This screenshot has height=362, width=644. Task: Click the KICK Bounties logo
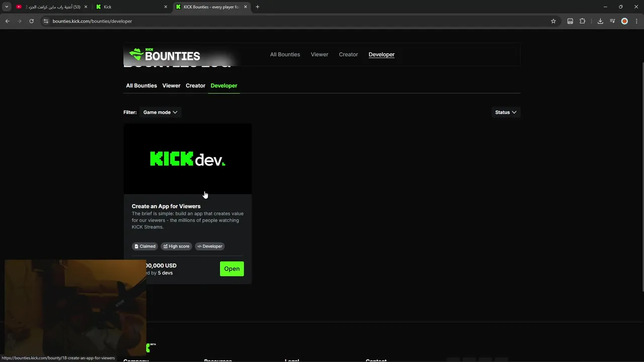click(x=165, y=54)
